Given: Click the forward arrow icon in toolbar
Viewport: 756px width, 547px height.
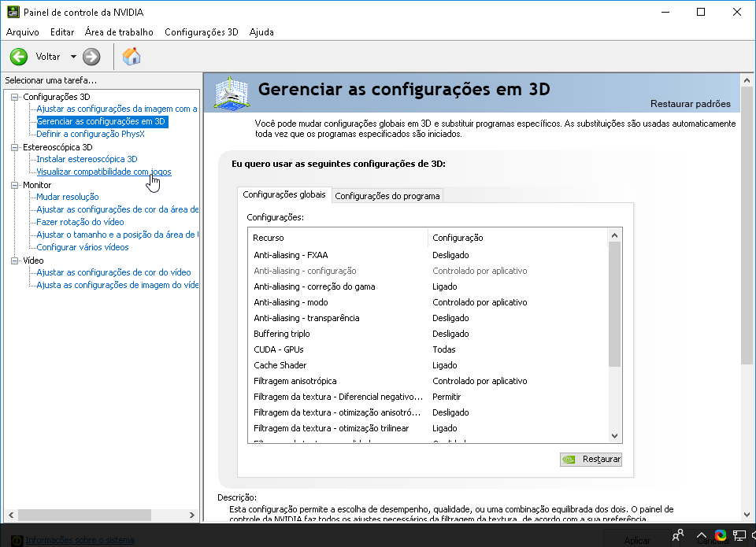Looking at the screenshot, I should pos(91,57).
